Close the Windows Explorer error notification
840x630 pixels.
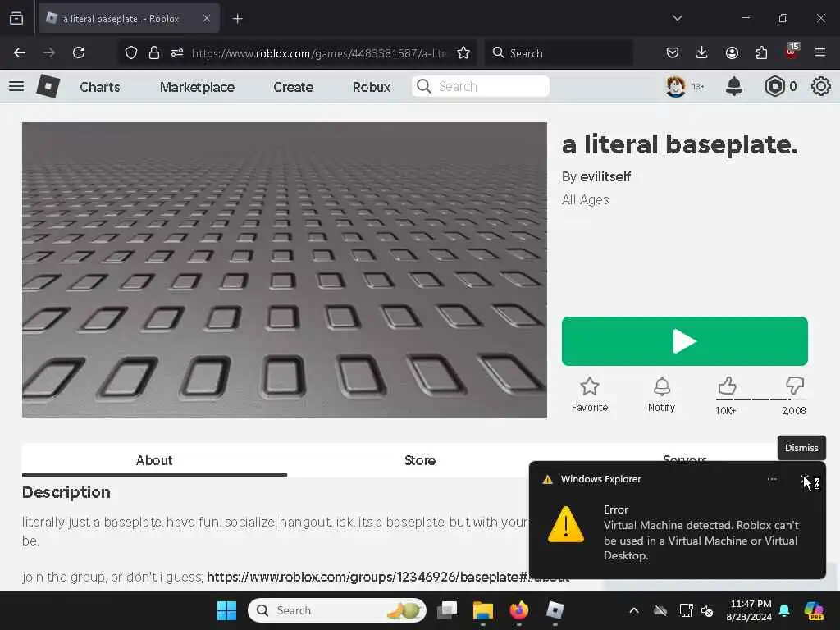806,479
